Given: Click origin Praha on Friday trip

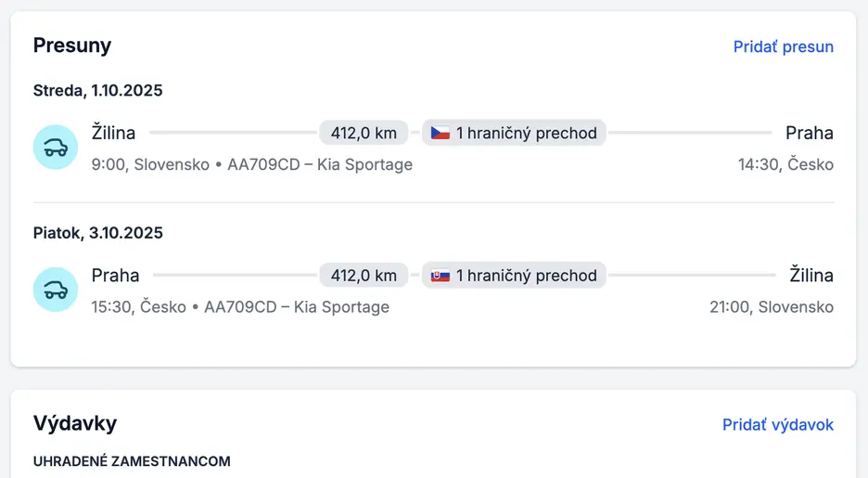Looking at the screenshot, I should [x=116, y=275].
